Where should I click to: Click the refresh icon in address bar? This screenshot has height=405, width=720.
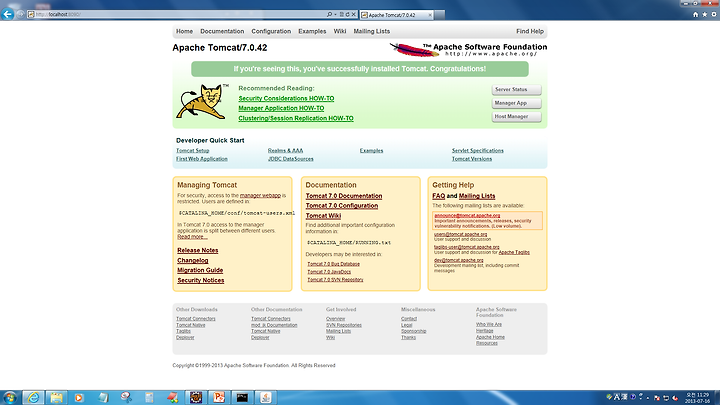click(x=347, y=14)
